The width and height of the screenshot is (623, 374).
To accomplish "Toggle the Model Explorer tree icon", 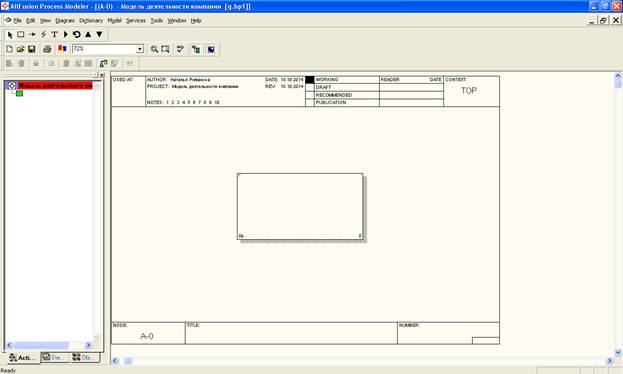I will click(196, 49).
